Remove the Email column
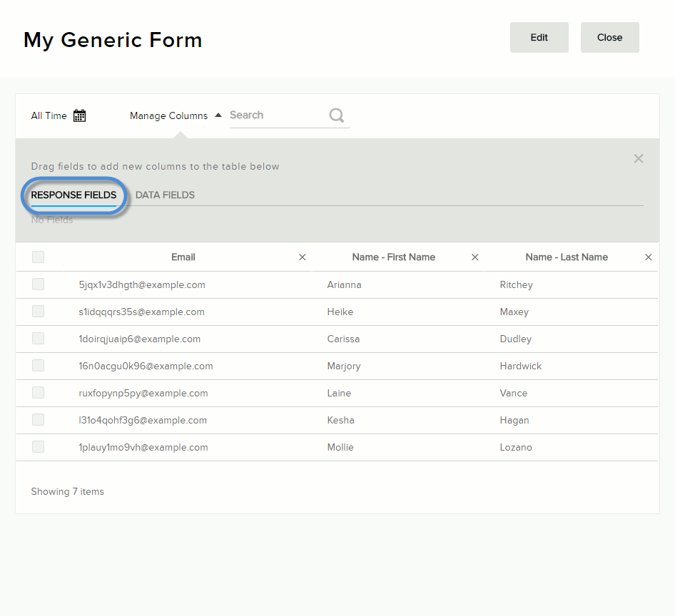 [303, 257]
